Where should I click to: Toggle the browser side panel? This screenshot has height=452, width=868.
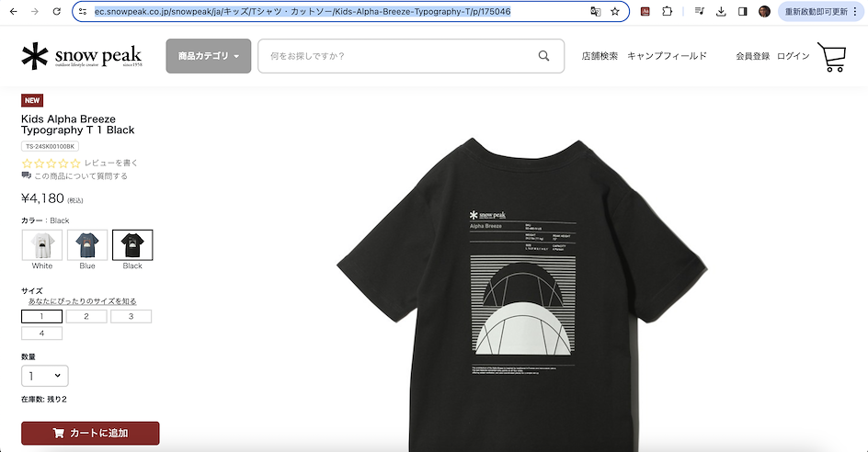point(743,11)
